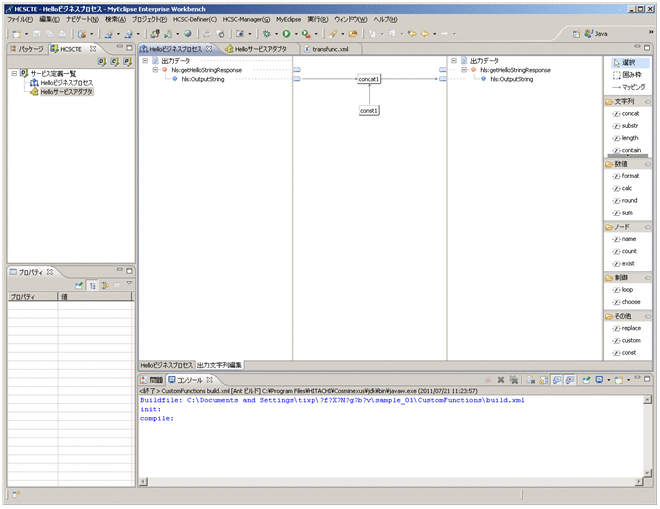Select the concat function in palette
This screenshot has height=509, width=660.
(629, 114)
